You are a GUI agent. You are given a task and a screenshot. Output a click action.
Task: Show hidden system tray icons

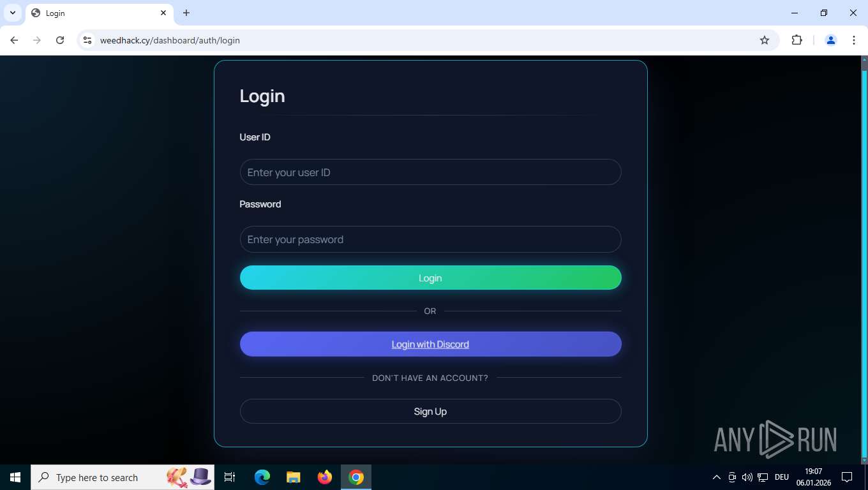point(716,477)
